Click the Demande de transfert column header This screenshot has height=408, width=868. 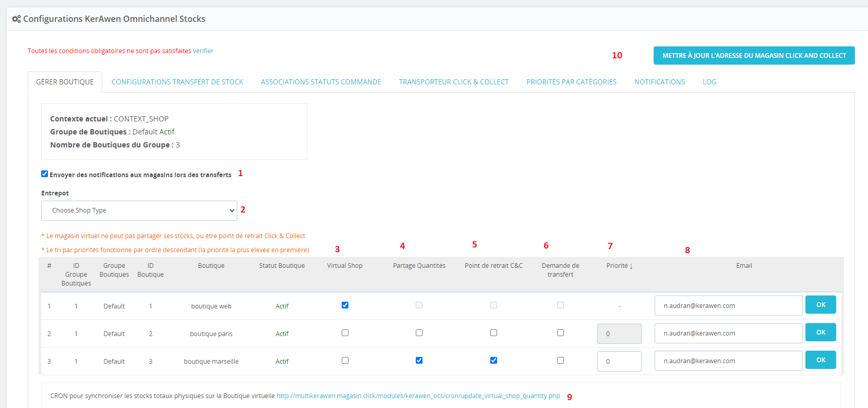pyautogui.click(x=560, y=270)
